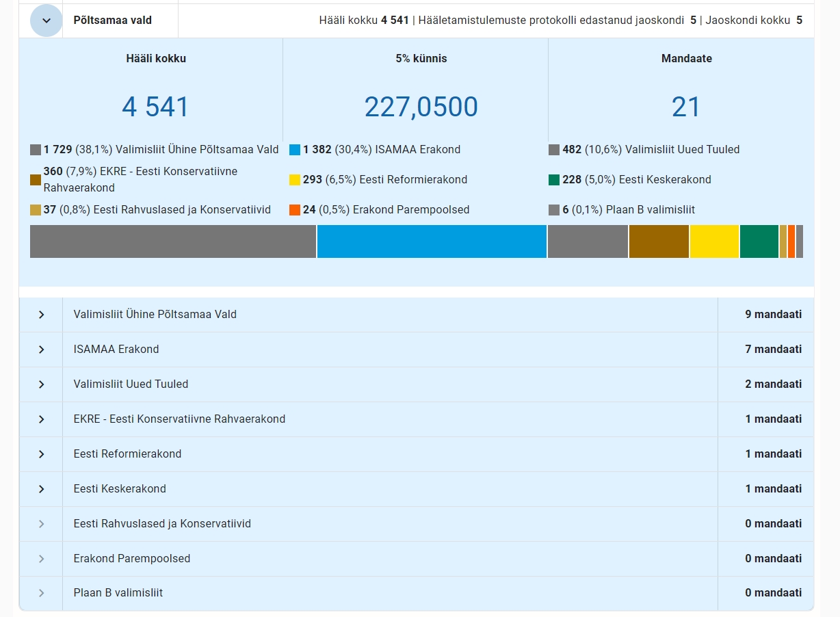Click the brown EKRE bar segment
Image resolution: width=840 pixels, height=617 pixels.
click(x=658, y=241)
